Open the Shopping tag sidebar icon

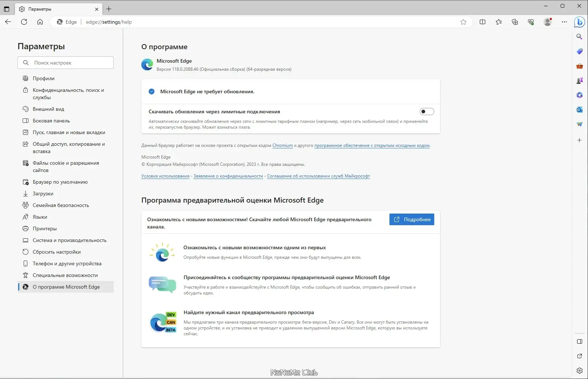pyautogui.click(x=580, y=51)
